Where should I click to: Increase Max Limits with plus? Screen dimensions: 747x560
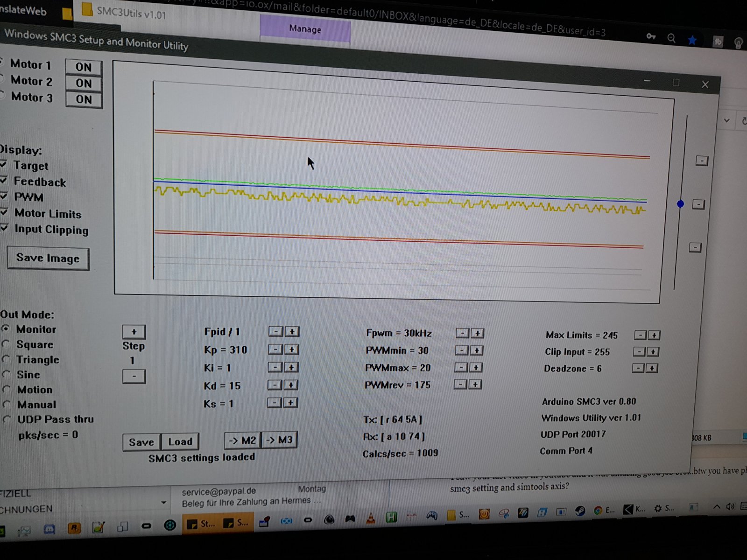click(654, 335)
